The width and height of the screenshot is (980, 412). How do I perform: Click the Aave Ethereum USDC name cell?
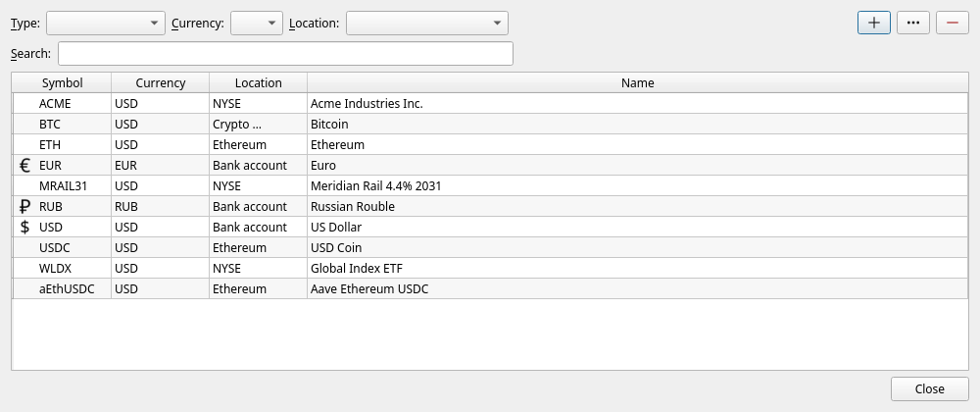[x=638, y=288]
